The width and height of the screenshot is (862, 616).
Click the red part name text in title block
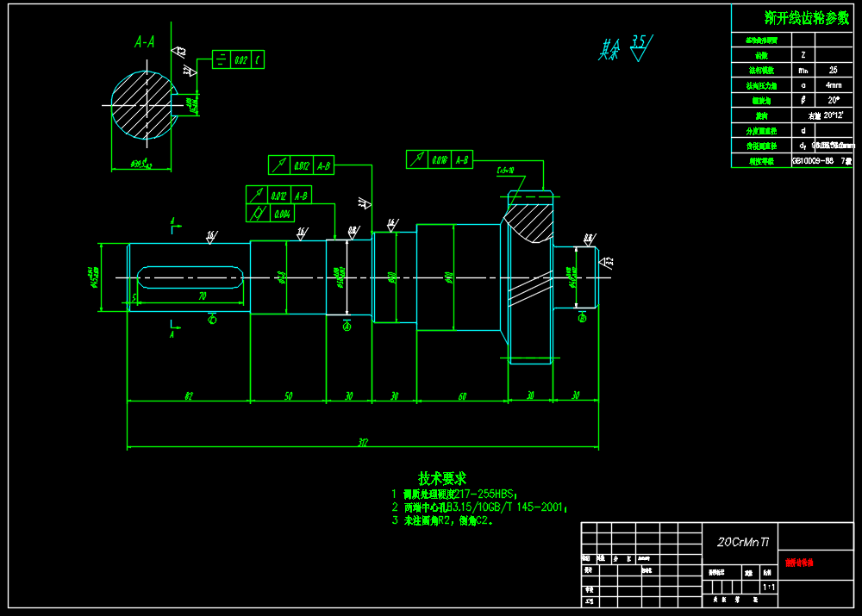point(799,563)
